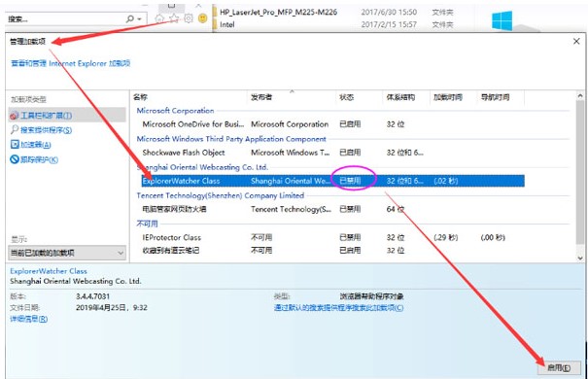Click the toolbars and extensions gear icon
Viewport: 588px width, 379px height.
(x=14, y=116)
